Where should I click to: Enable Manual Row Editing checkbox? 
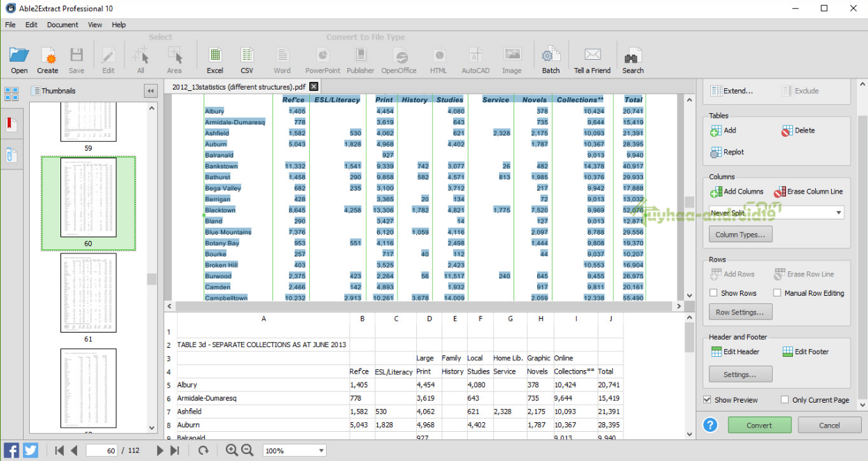coord(778,293)
